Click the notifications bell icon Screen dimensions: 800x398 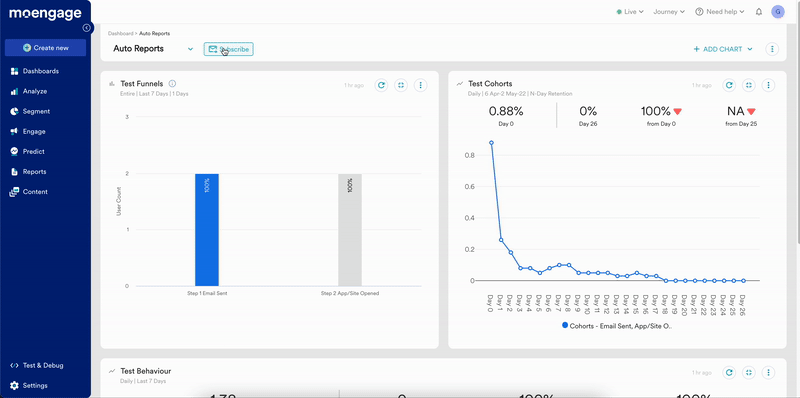pos(759,12)
